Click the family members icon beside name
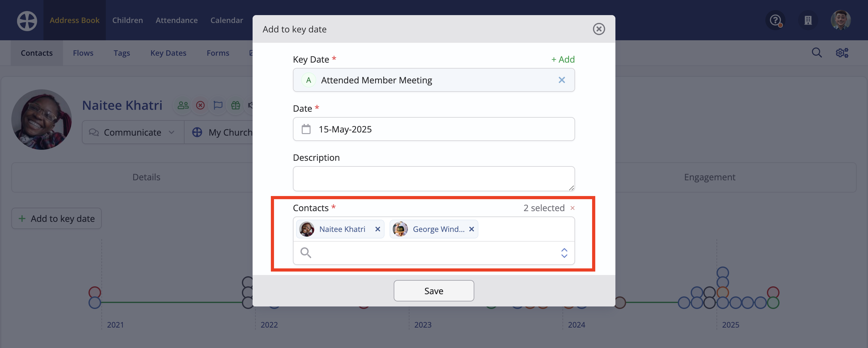868x348 pixels. click(183, 105)
